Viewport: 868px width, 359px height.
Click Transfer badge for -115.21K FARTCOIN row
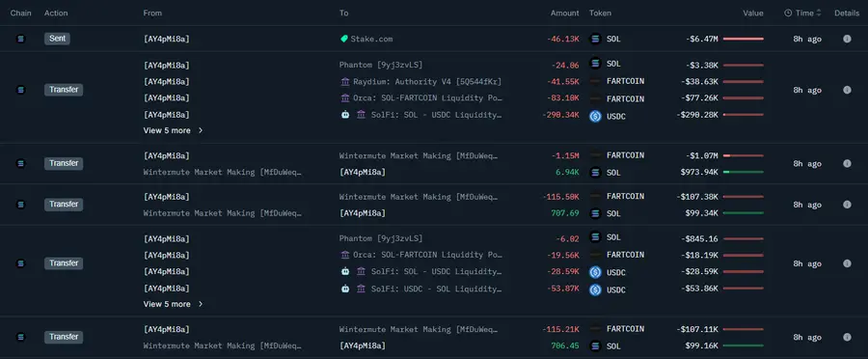tap(64, 337)
